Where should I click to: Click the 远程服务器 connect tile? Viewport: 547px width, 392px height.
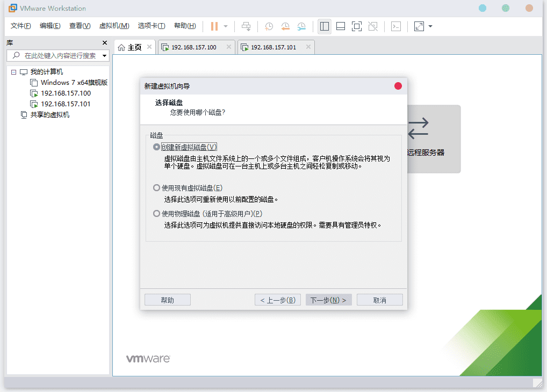point(434,139)
